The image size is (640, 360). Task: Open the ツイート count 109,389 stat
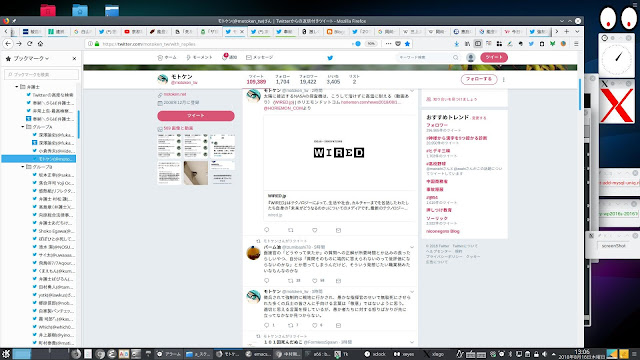[x=256, y=80]
